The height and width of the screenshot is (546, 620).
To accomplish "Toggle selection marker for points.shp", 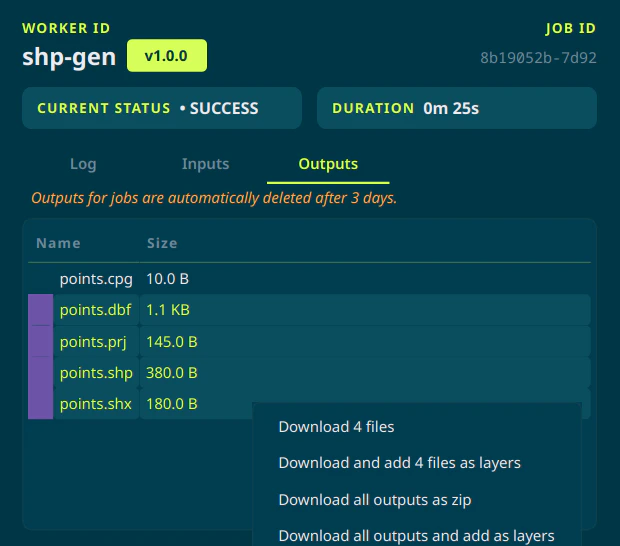I will [40, 372].
